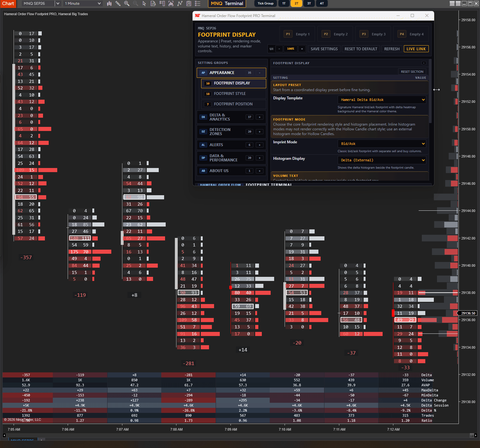The width and height of the screenshot is (480, 448).
Task: Click the SAVE SETTINGS button
Action: [x=324, y=49]
